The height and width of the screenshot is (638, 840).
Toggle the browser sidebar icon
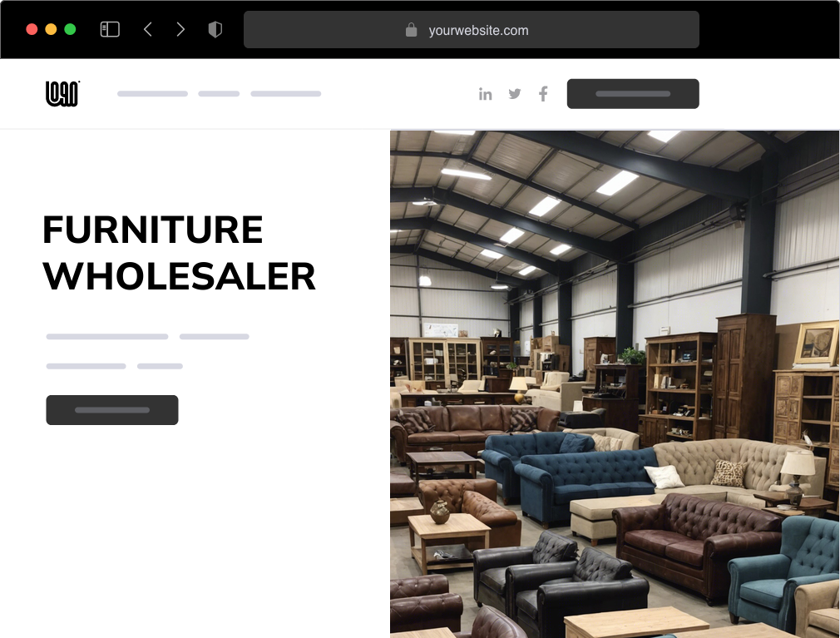pos(110,29)
